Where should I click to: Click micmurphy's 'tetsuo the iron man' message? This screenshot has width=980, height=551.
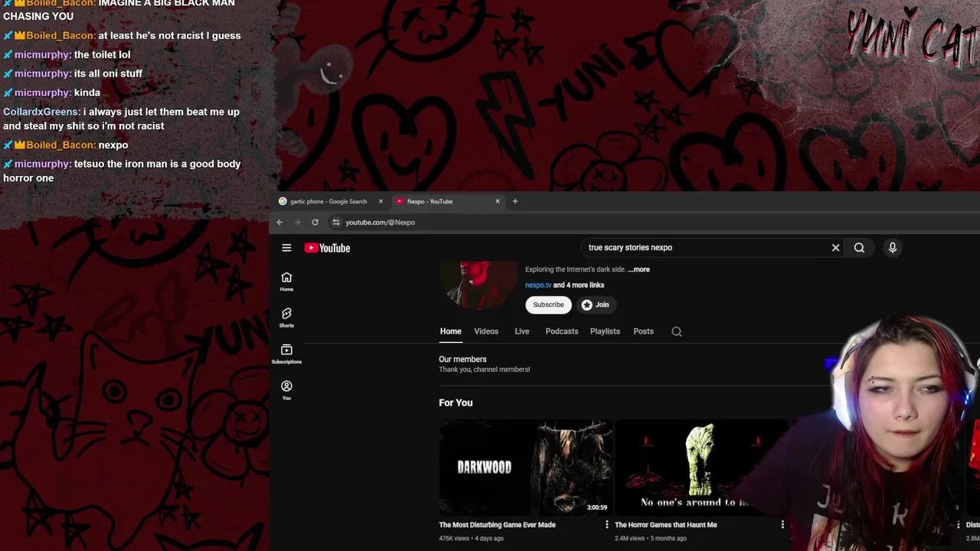tap(122, 171)
